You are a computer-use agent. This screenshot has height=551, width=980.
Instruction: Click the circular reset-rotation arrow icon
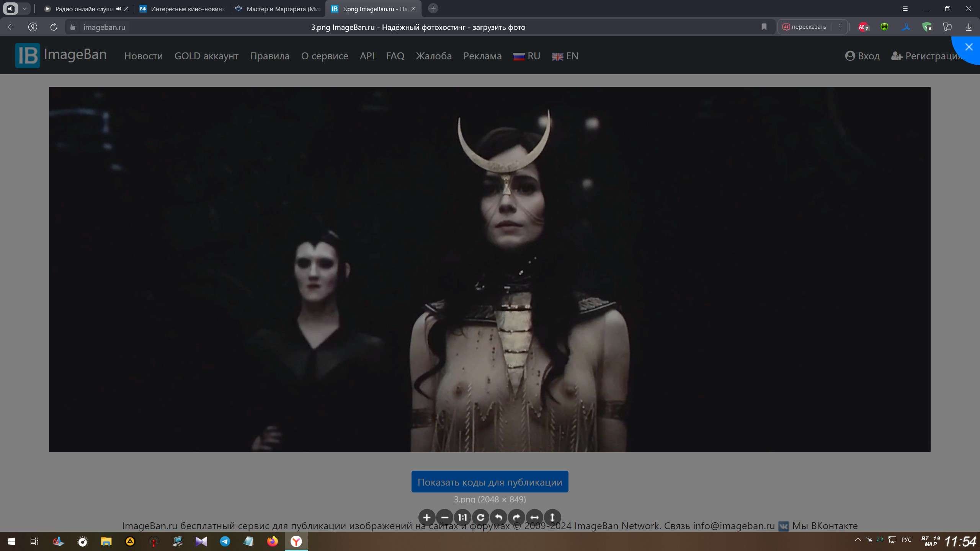[480, 518]
